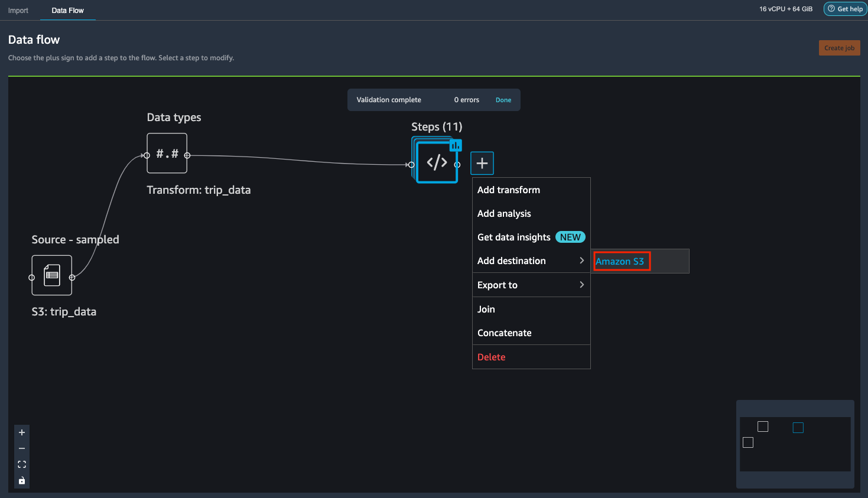868x498 pixels.
Task: Click the output port of the Source node
Action: [x=72, y=278]
